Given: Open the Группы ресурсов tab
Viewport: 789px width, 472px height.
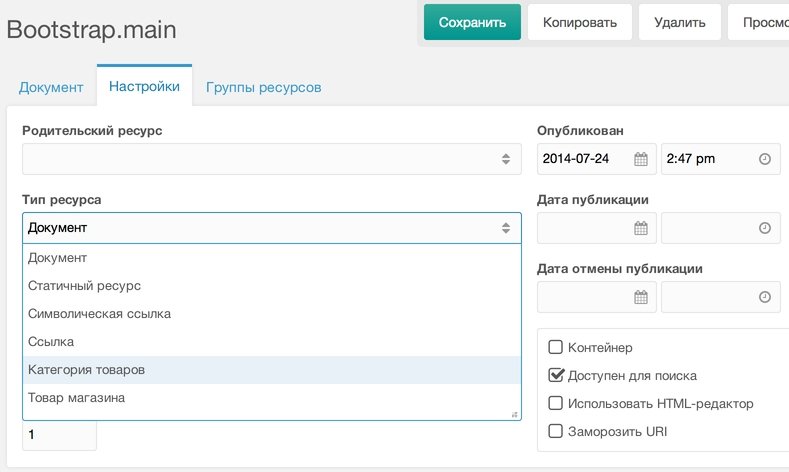Looking at the screenshot, I should [264, 87].
